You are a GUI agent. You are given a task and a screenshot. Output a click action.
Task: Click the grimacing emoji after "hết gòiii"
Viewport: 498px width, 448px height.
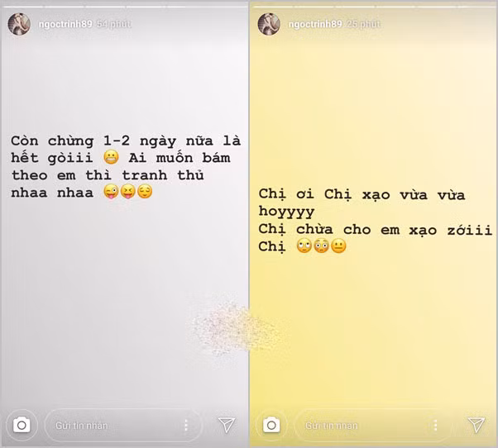point(111,157)
